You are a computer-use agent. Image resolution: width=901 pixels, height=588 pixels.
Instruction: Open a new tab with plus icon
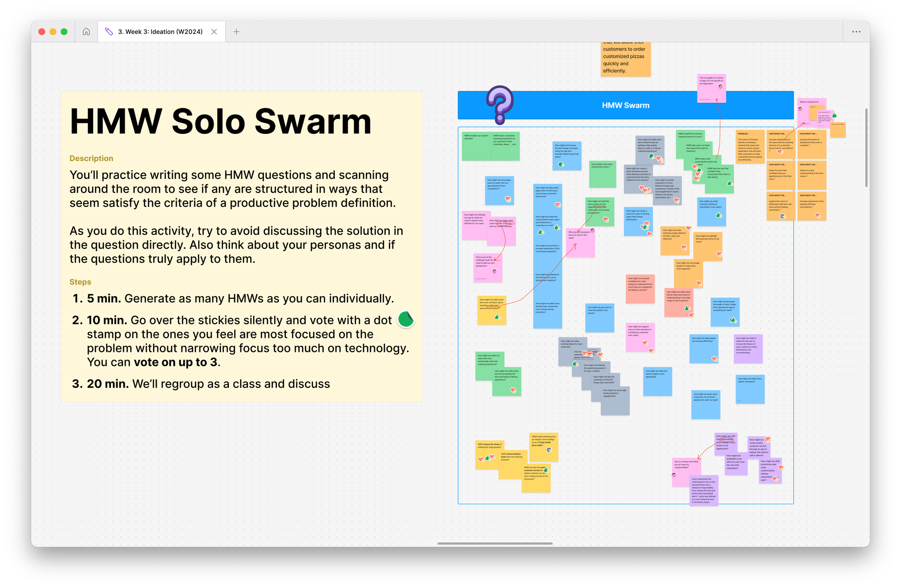pos(236,32)
